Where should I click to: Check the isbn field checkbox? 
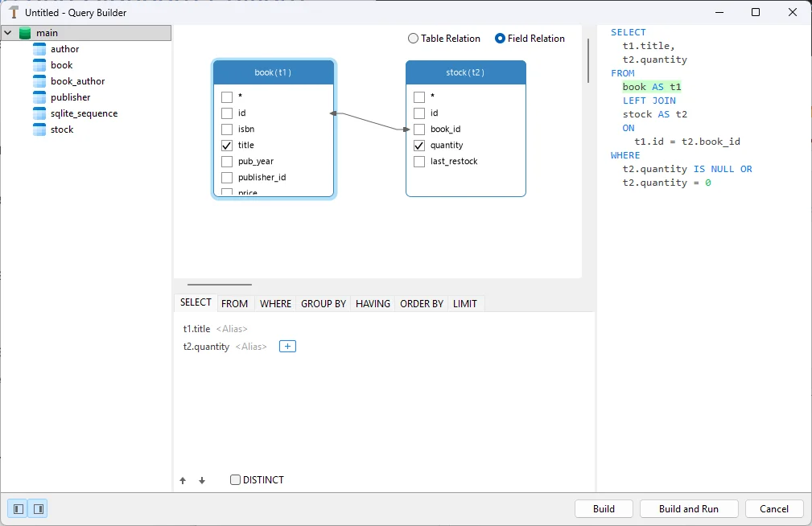(227, 129)
